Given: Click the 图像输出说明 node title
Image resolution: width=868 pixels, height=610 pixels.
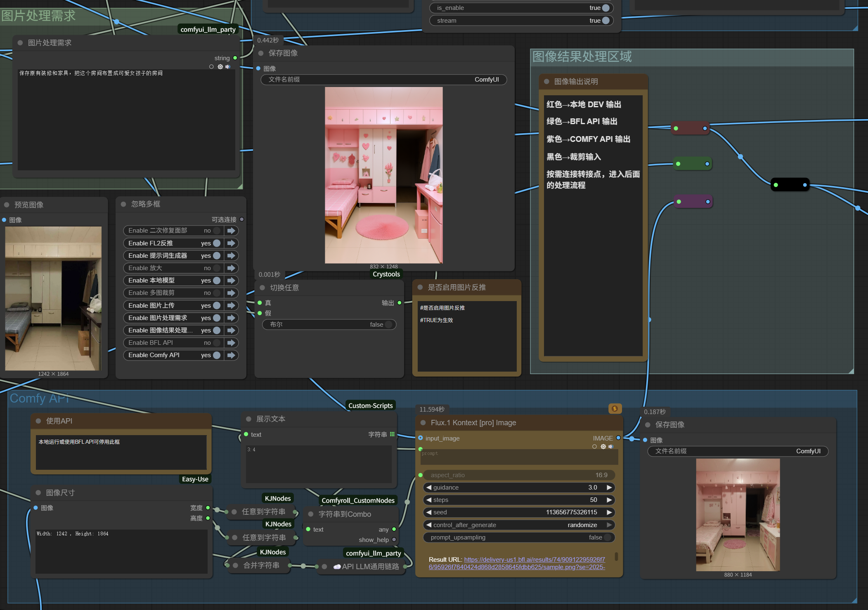Looking at the screenshot, I should pyautogui.click(x=576, y=82).
